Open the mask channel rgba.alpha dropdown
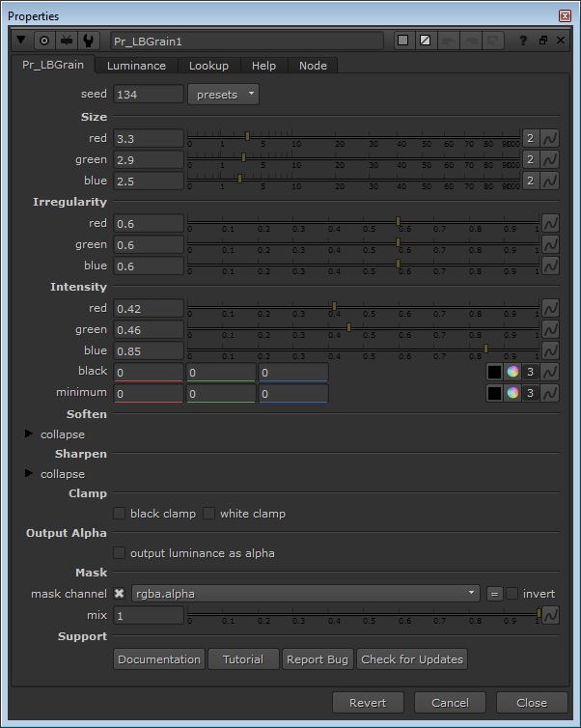 click(x=306, y=594)
